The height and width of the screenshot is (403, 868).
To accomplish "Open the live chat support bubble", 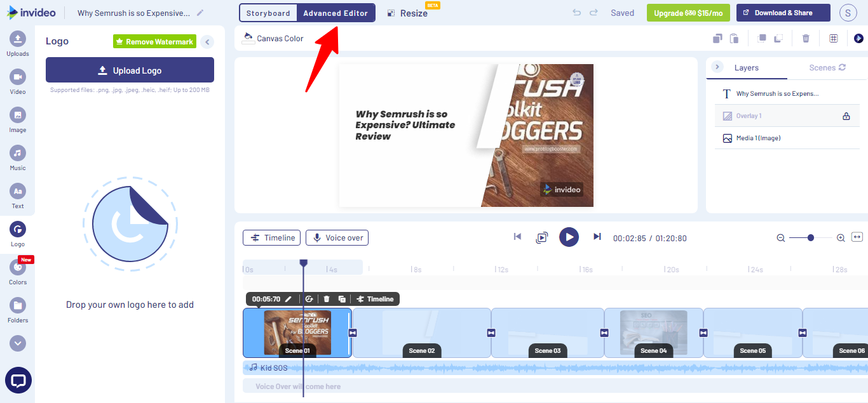I will pyautogui.click(x=18, y=380).
